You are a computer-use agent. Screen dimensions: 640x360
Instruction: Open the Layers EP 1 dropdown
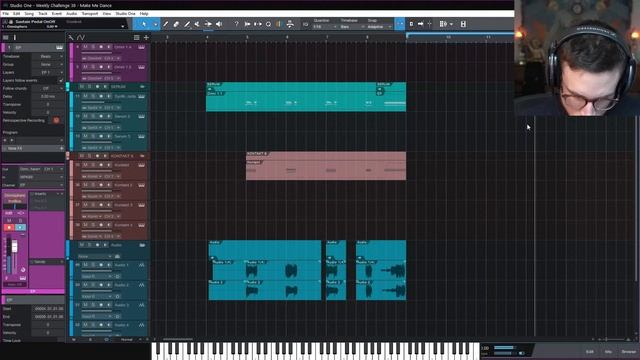point(48,73)
